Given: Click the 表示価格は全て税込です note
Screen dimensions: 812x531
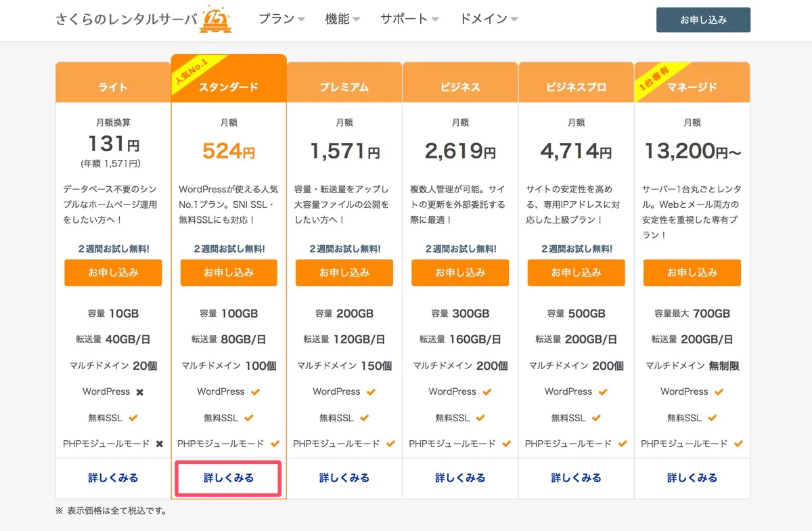Looking at the screenshot, I should pos(111,511).
